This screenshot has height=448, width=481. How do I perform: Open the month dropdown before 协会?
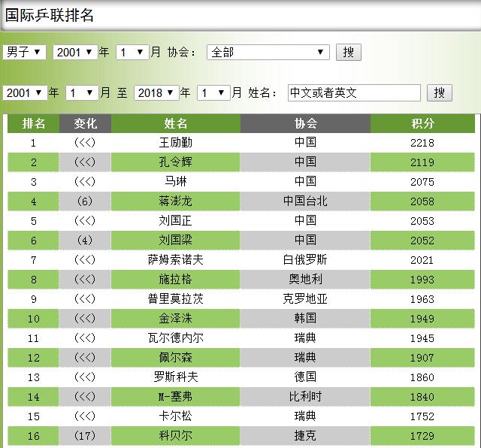coord(132,52)
